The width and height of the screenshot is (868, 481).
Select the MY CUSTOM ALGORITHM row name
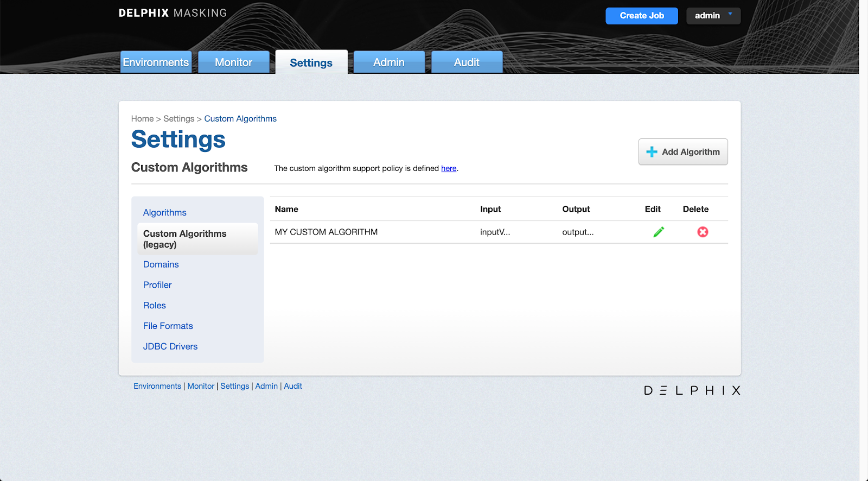click(x=326, y=232)
